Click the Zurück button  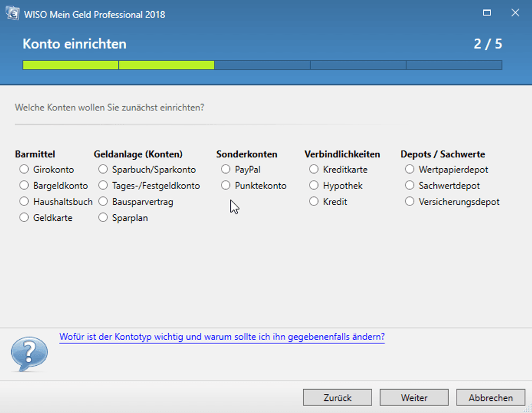(337, 398)
